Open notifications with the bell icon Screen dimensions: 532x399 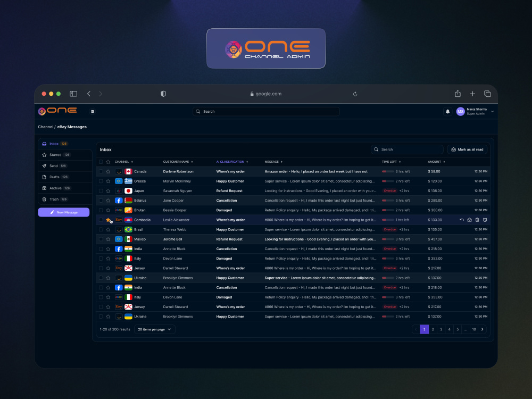coord(447,111)
